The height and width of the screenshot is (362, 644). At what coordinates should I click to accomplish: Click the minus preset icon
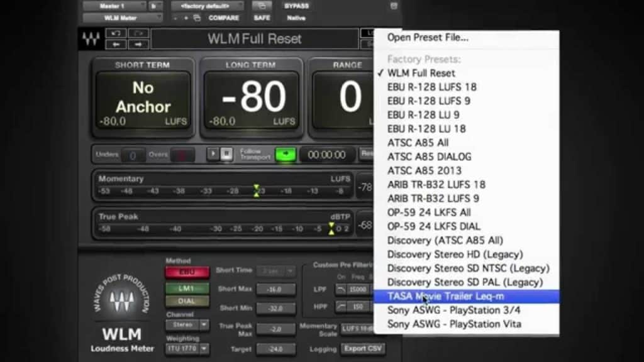pos(175,18)
